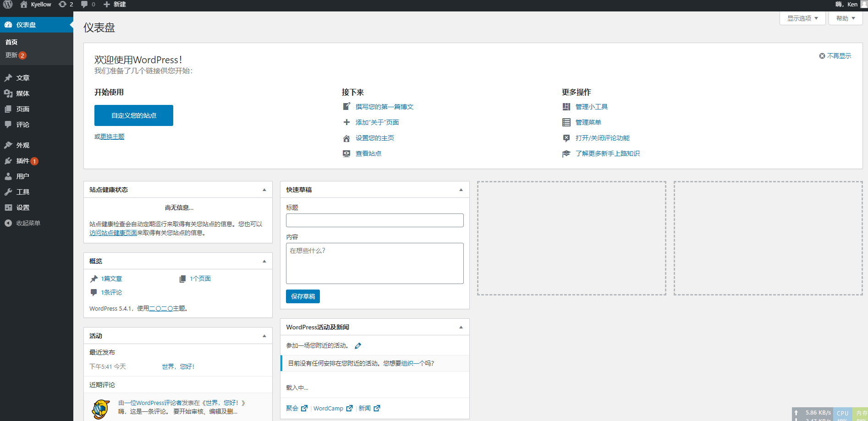
Task: Open the 嗨, Ken account menu
Action: pos(851,5)
